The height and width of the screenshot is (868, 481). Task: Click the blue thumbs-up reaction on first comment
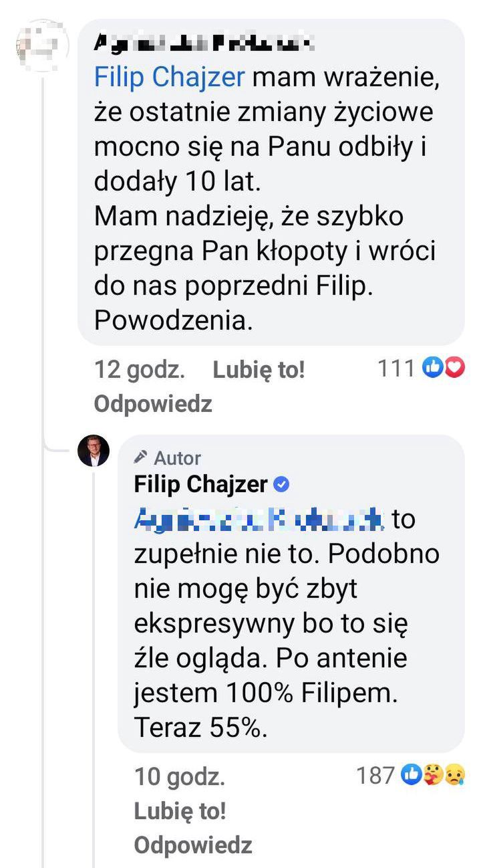[x=434, y=368]
